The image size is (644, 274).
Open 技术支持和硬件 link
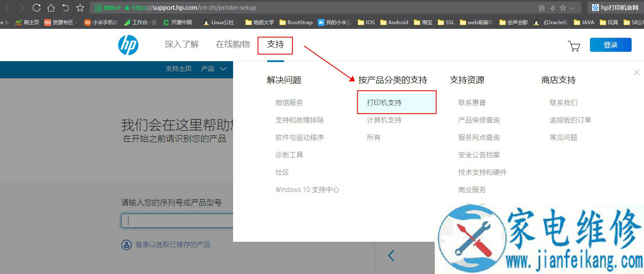click(482, 172)
